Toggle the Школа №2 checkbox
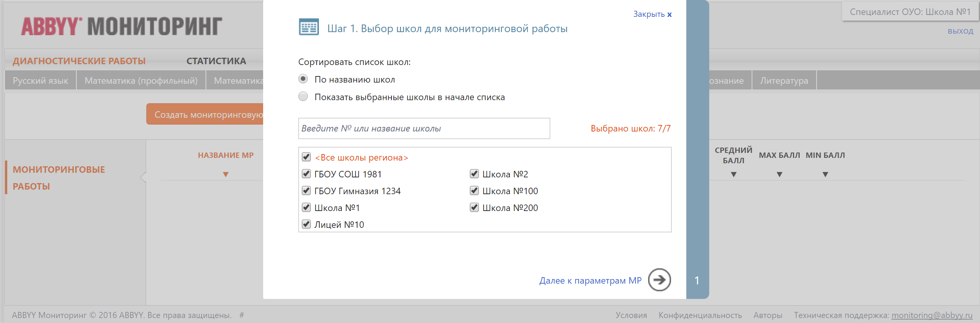The image size is (980, 323). click(x=474, y=174)
